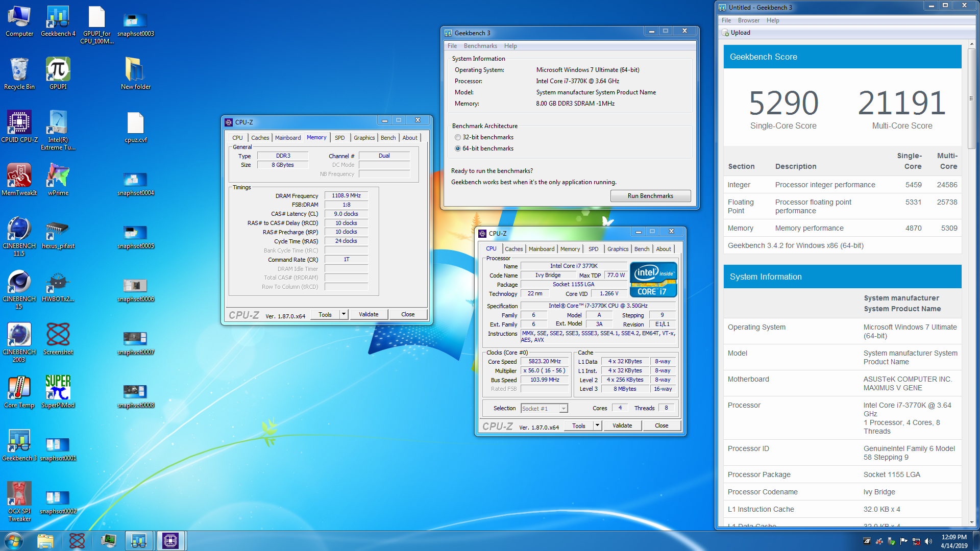Image resolution: width=980 pixels, height=551 pixels.
Task: Click the Core Speed value 5823.20 MHz
Action: pos(545,361)
